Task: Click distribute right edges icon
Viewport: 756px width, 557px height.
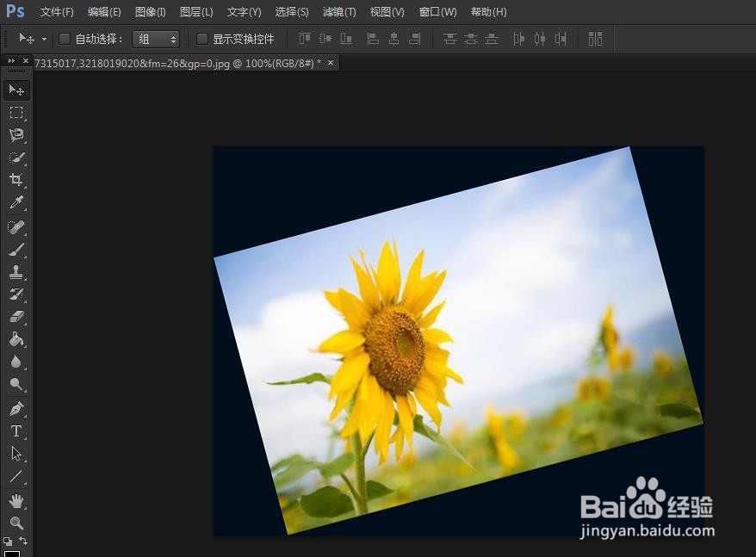Action: [x=561, y=39]
